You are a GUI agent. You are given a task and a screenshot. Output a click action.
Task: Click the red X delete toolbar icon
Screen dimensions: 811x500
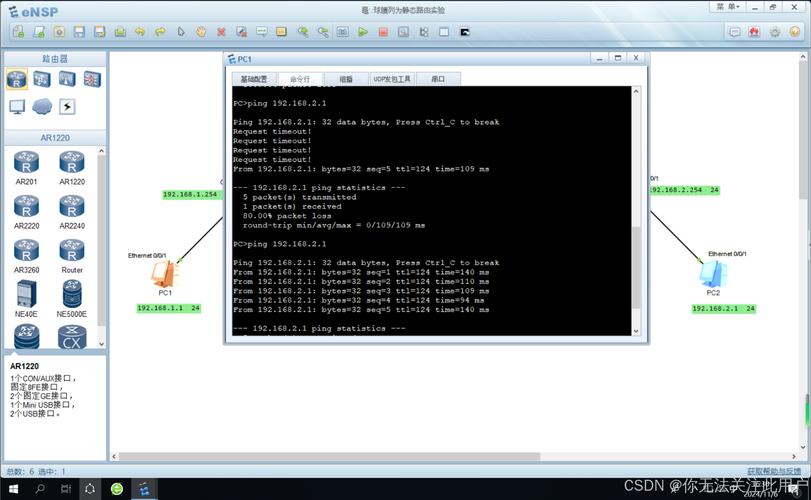[x=221, y=32]
